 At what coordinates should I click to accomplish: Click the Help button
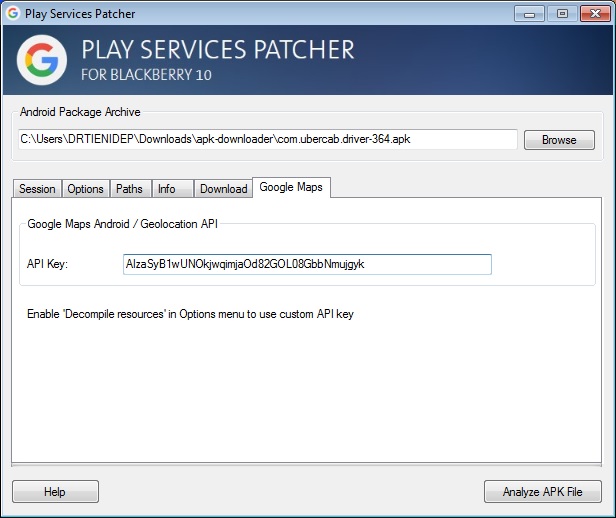(55, 492)
